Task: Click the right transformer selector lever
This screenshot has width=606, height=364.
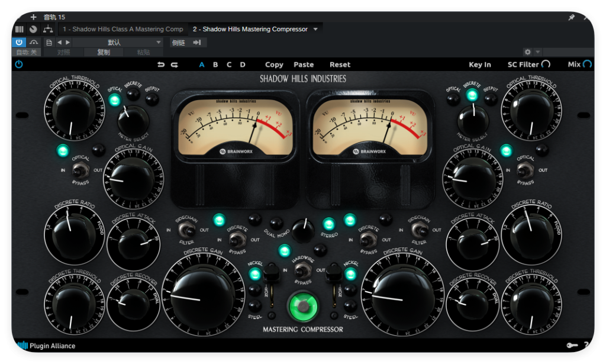Action: (x=334, y=273)
